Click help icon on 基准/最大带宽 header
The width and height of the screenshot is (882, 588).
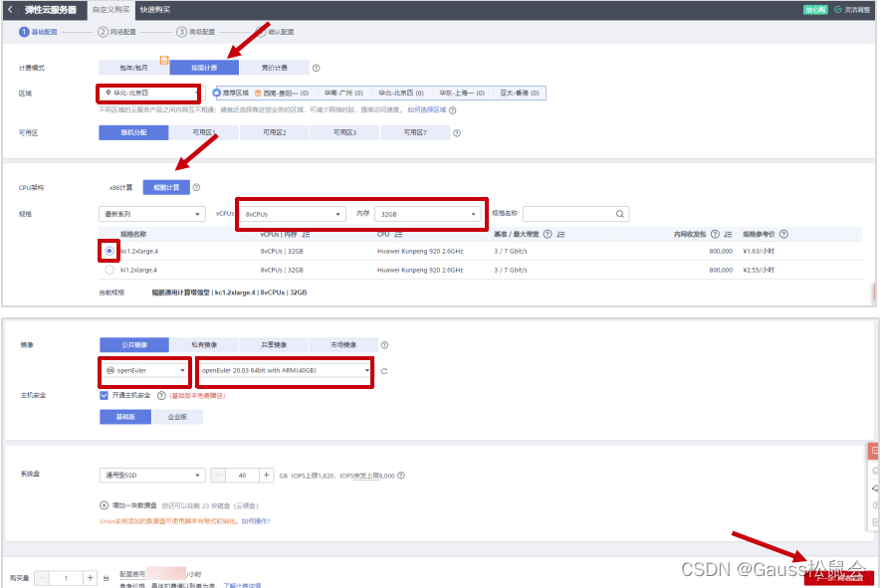(548, 234)
